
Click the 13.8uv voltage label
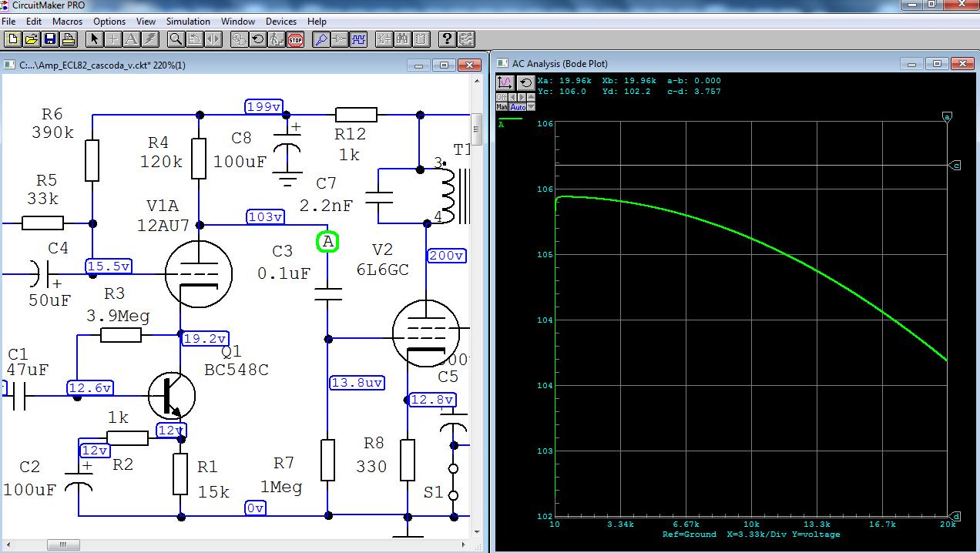(357, 383)
